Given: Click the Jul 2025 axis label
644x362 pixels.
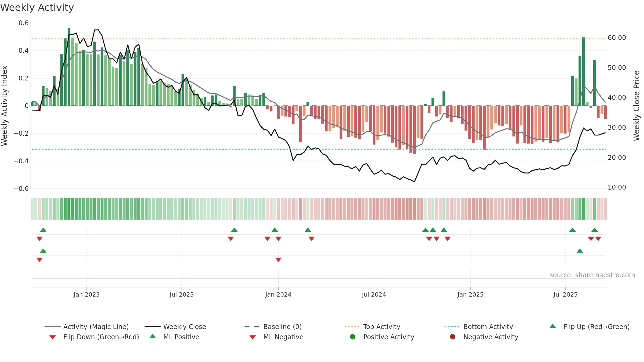Looking at the screenshot, I should tap(565, 294).
